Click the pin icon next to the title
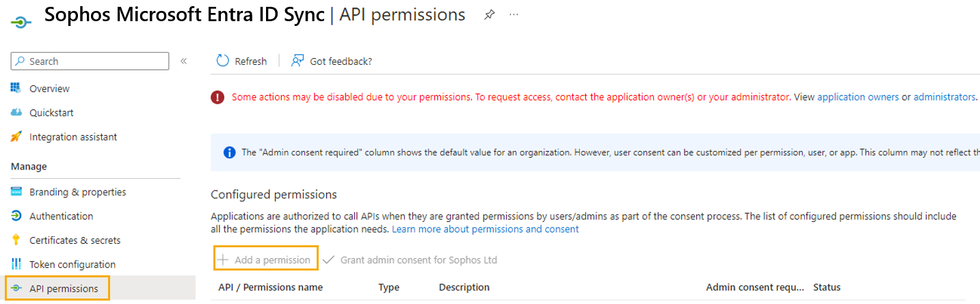 pyautogui.click(x=490, y=15)
